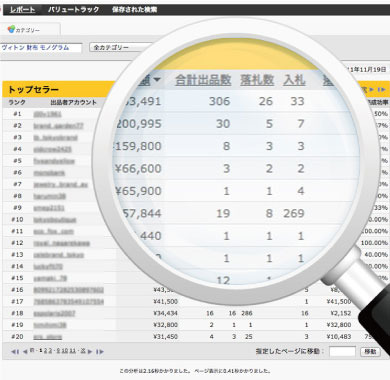Click the colorful カテゴリー tab icon
Viewport: 390px width, 380px height.
click(11, 29)
